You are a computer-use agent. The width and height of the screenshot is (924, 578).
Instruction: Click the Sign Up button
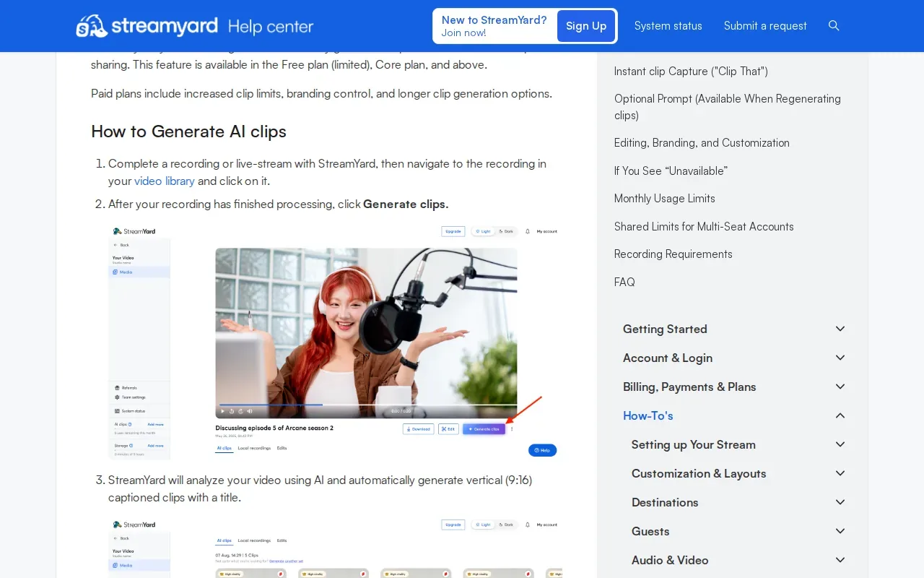[586, 26]
